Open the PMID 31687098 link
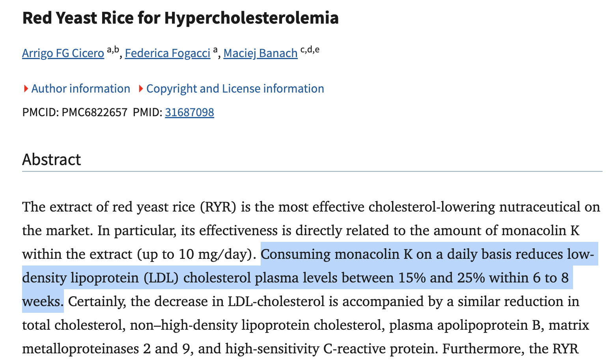Viewport: 616px width, 364px height. (189, 113)
